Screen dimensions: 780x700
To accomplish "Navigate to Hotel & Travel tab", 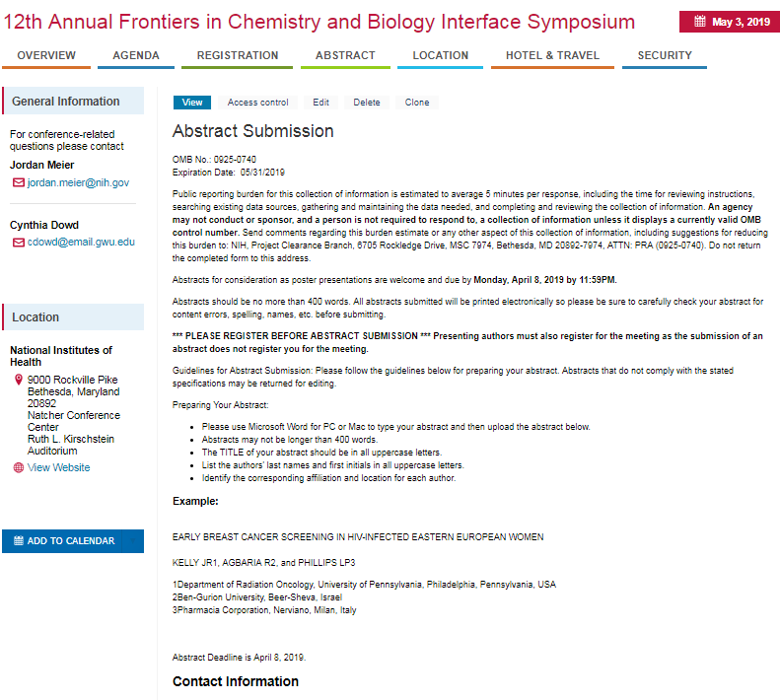I will pyautogui.click(x=552, y=55).
